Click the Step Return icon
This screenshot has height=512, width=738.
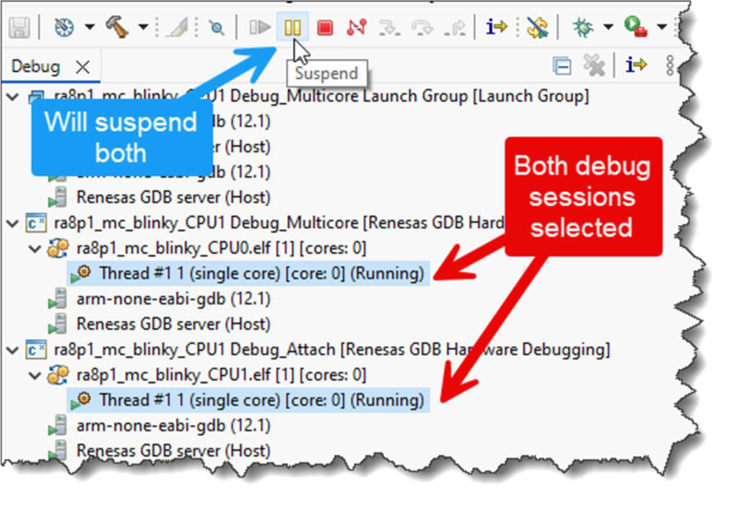455,28
